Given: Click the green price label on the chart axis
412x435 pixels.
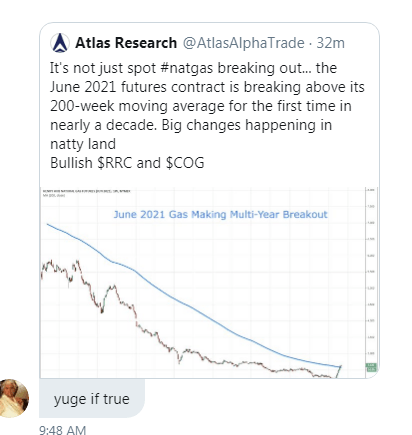Looking at the screenshot, I should [x=371, y=367].
